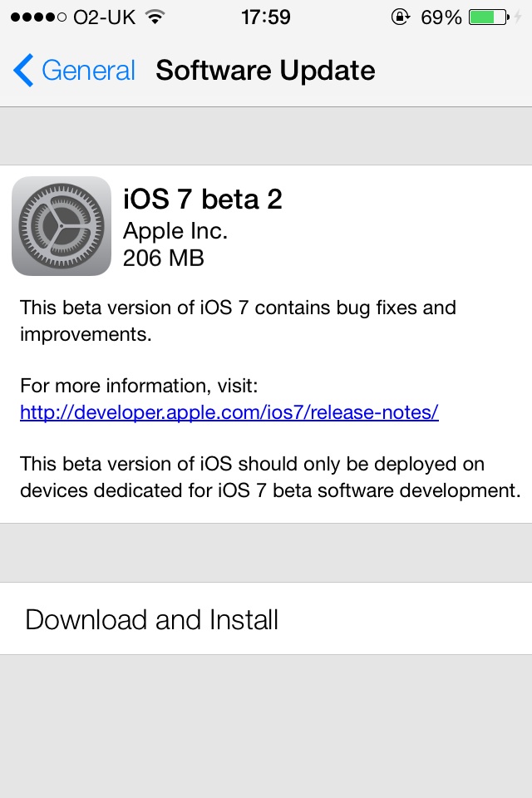The height and width of the screenshot is (798, 532).
Task: Tap the iOS 7 beta 2 heading
Action: point(203,199)
